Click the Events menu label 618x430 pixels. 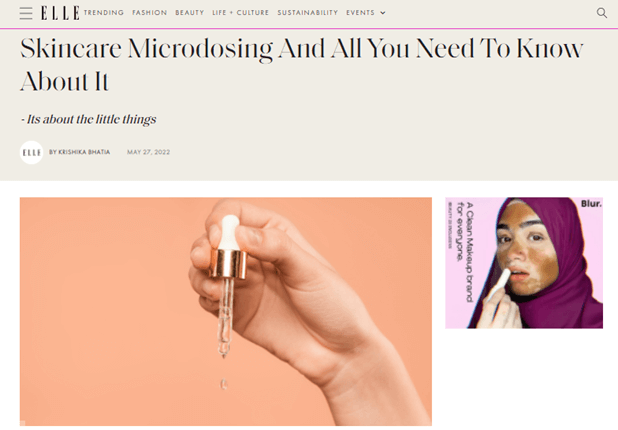(360, 13)
